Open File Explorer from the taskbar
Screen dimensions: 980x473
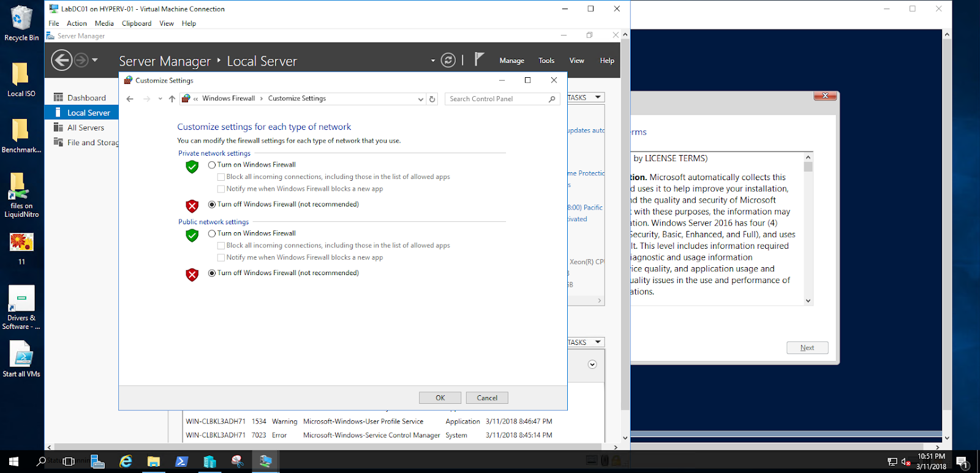(x=154, y=461)
